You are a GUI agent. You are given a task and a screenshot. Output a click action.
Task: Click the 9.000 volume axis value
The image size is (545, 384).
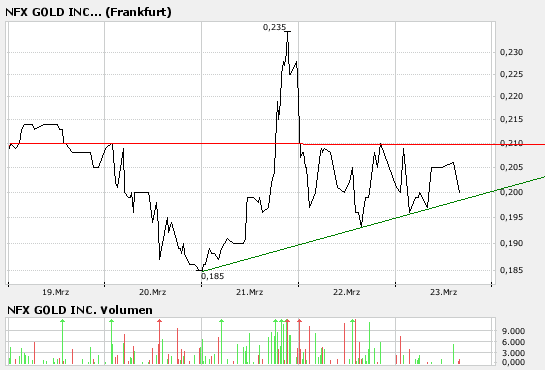pyautogui.click(x=513, y=331)
